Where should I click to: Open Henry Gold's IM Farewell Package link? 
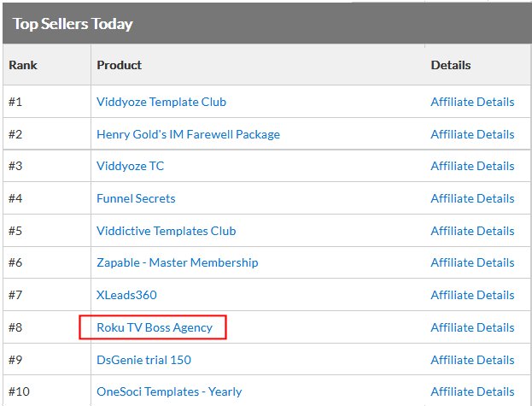[189, 134]
